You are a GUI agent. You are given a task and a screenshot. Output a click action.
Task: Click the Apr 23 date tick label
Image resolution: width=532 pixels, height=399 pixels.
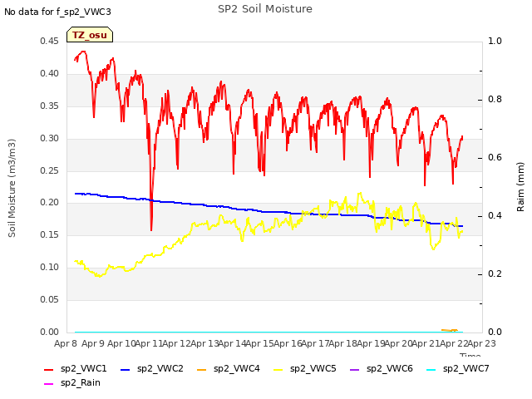pos(482,343)
